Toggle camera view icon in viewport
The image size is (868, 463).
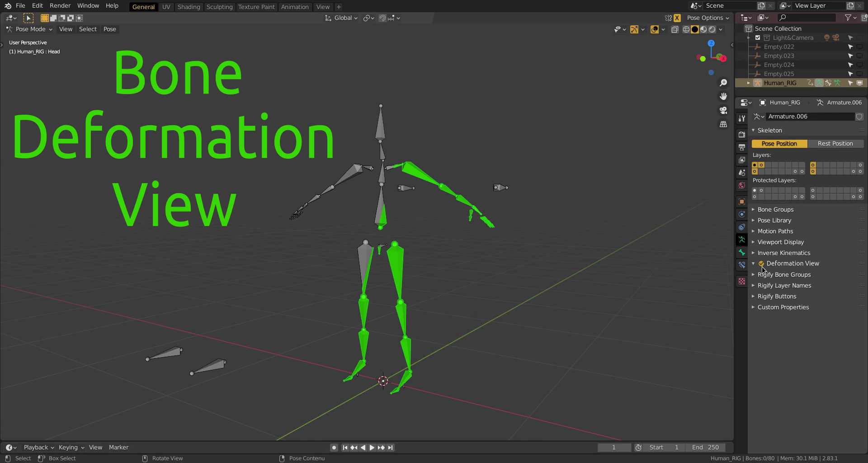723,110
